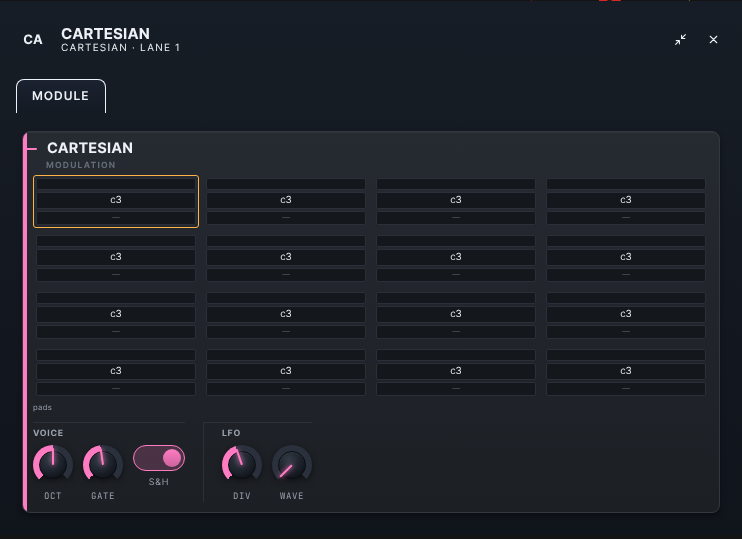The width and height of the screenshot is (742, 539).
Task: Collapse the Cartesian panel with the shrink-arrows icon
Action: click(x=680, y=40)
